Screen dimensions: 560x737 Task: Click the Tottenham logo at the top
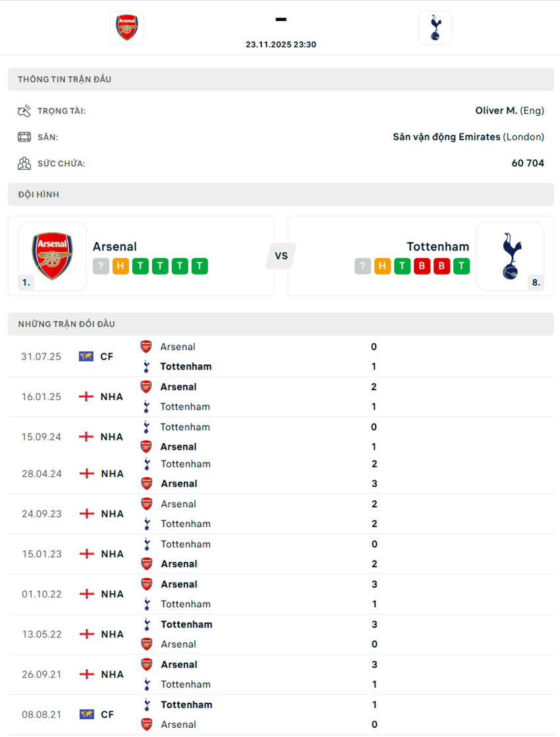(435, 28)
